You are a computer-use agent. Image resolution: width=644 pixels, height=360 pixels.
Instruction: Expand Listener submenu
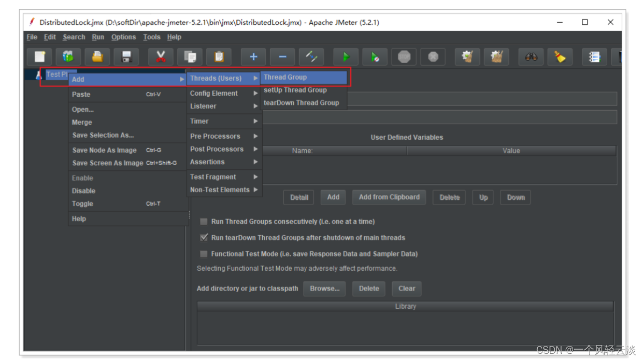tap(224, 106)
